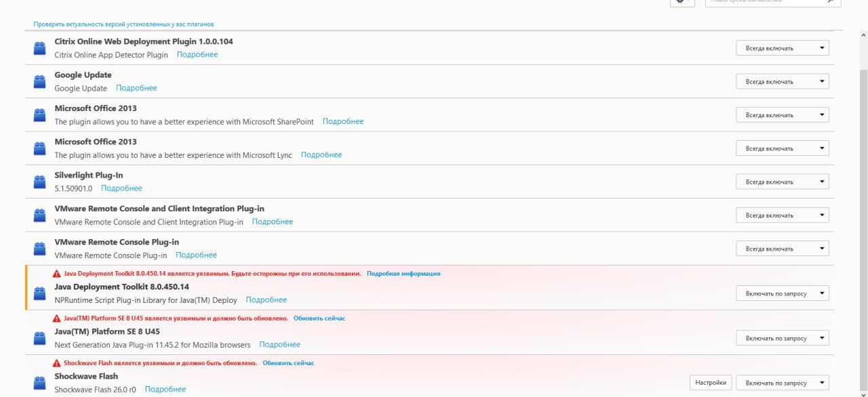Viewport: 868px width, 397px height.
Task: Click the Silverlight version text '5.1.50901.0'
Action: point(74,188)
